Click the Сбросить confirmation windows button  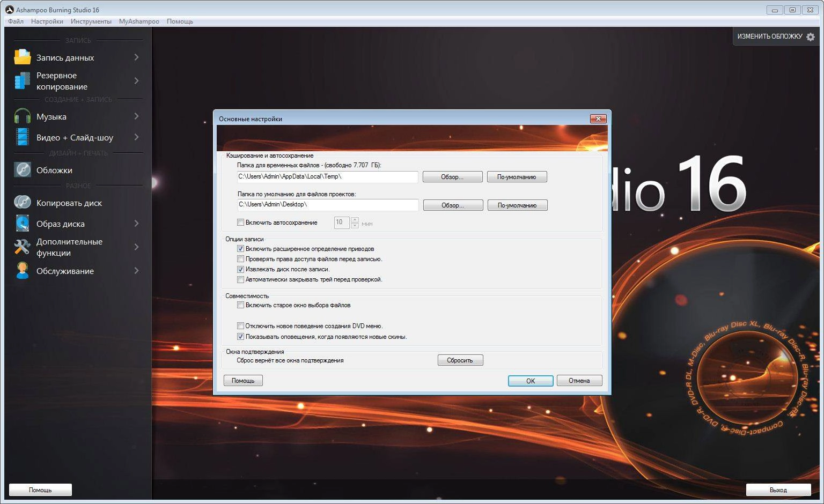460,360
